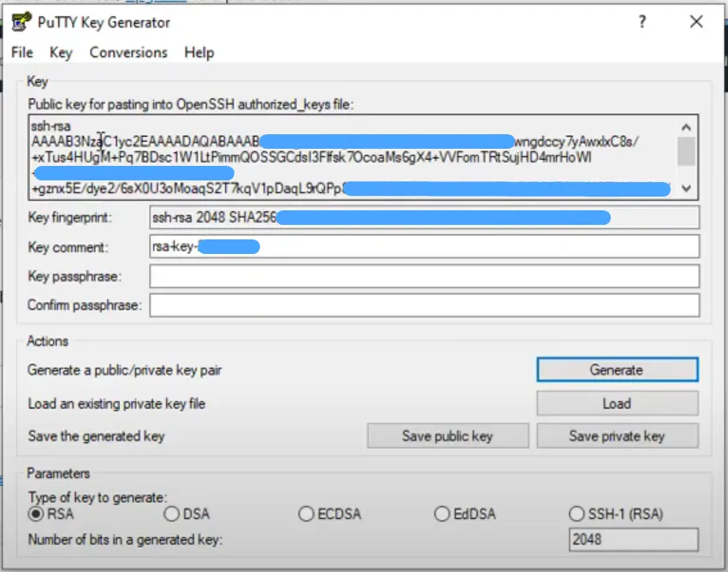This screenshot has width=728, height=572.
Task: Open the Key menu
Action: [60, 52]
